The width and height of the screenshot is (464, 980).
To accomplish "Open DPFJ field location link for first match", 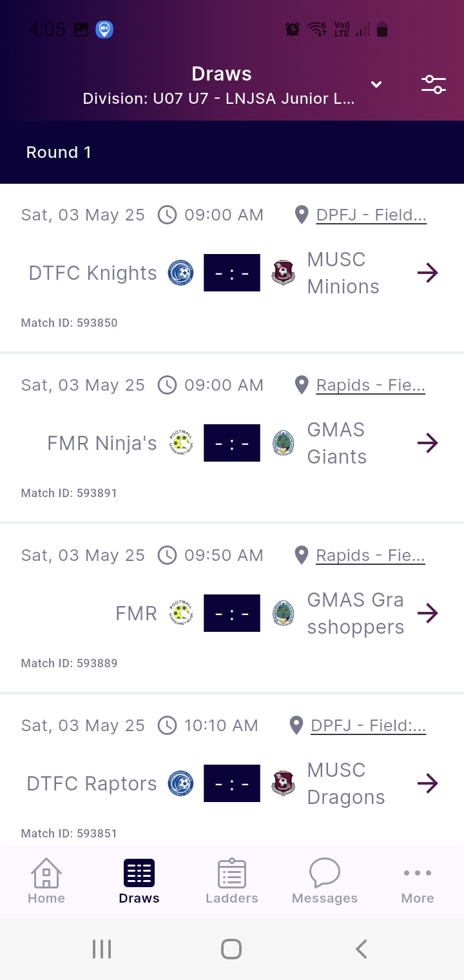I will [x=371, y=215].
